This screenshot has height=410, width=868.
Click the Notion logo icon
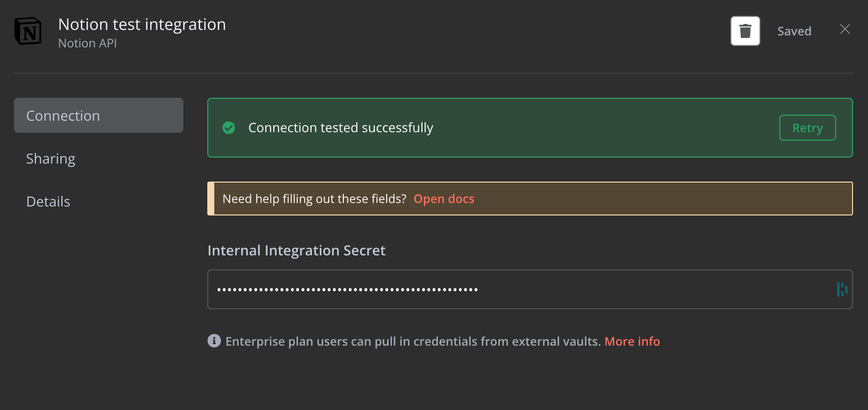coord(28,31)
